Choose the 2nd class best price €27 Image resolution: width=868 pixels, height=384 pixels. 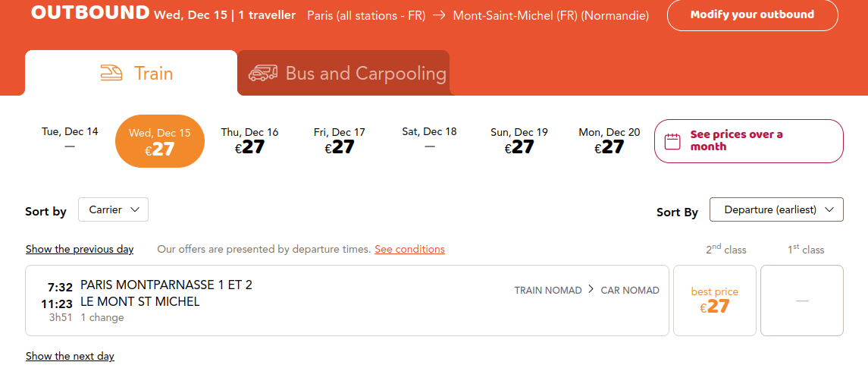click(715, 301)
